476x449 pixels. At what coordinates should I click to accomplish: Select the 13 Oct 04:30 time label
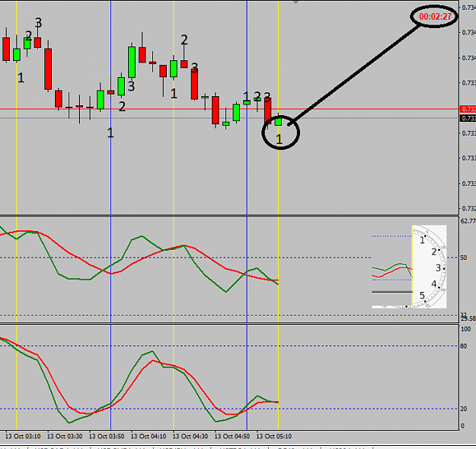coord(190,436)
